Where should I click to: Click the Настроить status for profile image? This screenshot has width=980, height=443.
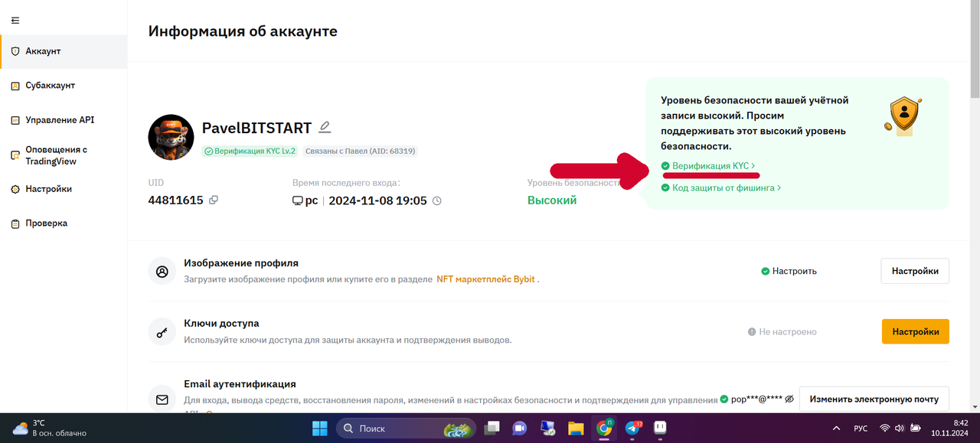(789, 271)
